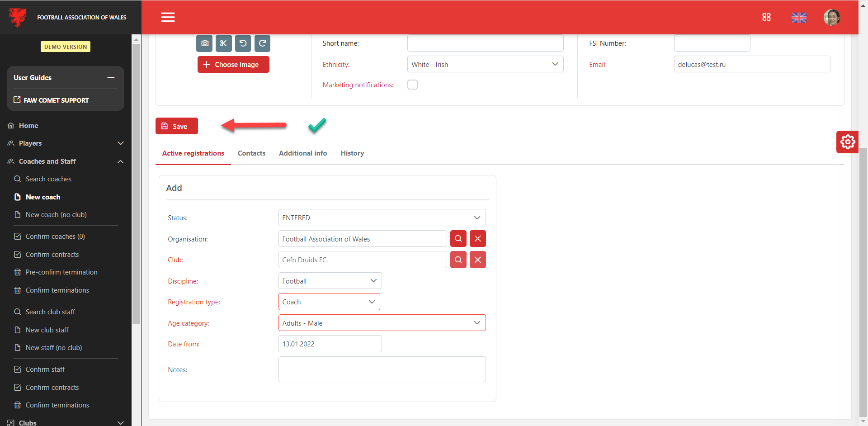
Task: Rotate image clockwise icon
Action: coord(262,43)
